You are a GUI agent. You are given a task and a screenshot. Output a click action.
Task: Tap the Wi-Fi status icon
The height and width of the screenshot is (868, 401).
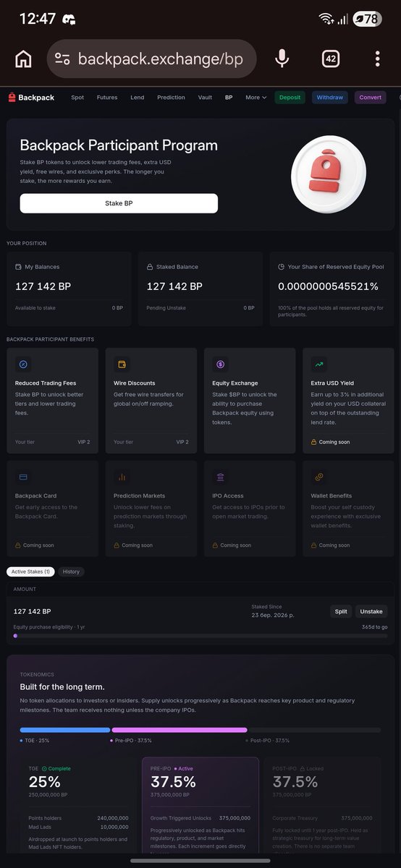tap(325, 19)
